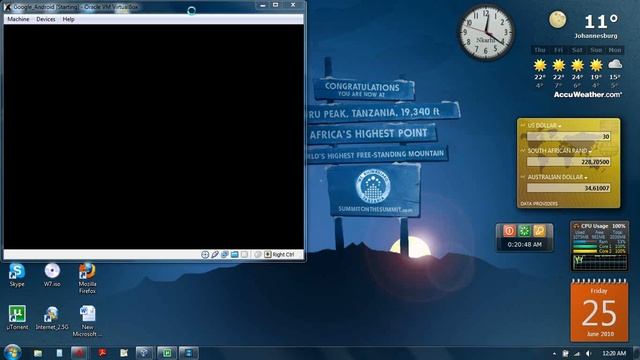This screenshot has height=360, width=640.
Task: Open the AUSTRALIAN DOLLAR currency dropdown
Action: [557, 177]
